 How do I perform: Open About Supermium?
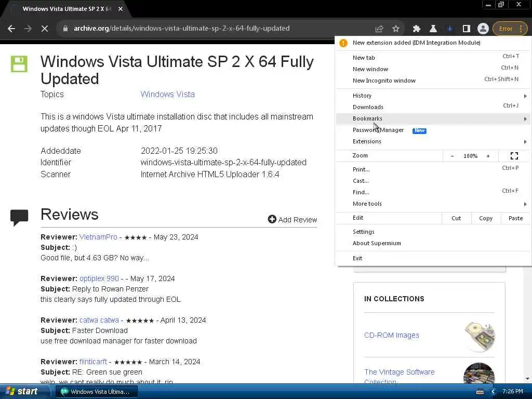click(433, 244)
